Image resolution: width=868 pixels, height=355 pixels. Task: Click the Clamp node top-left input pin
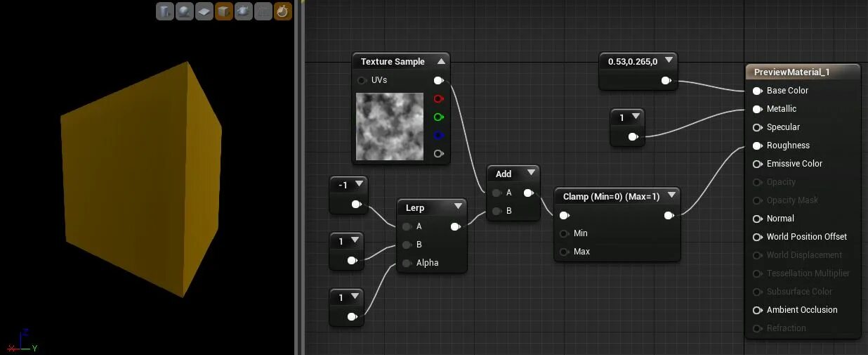[x=564, y=215]
